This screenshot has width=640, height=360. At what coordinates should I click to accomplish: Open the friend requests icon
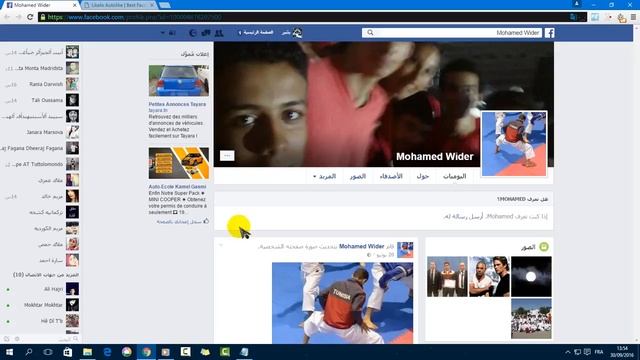coord(219,33)
